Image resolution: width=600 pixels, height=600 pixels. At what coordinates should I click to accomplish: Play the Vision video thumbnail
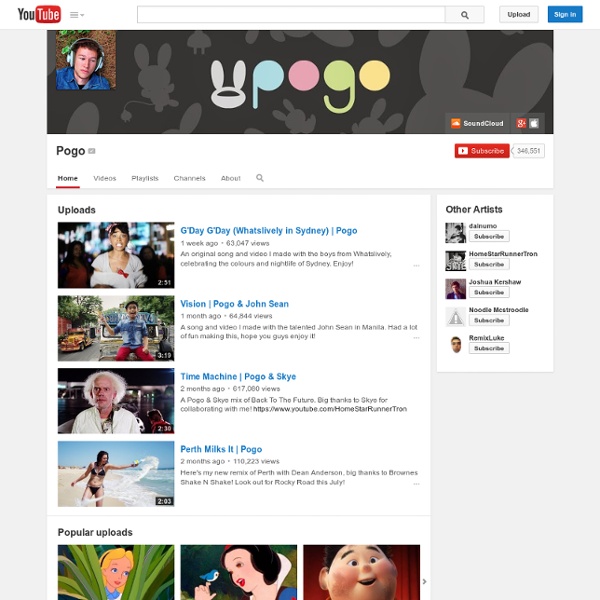pyautogui.click(x=116, y=328)
